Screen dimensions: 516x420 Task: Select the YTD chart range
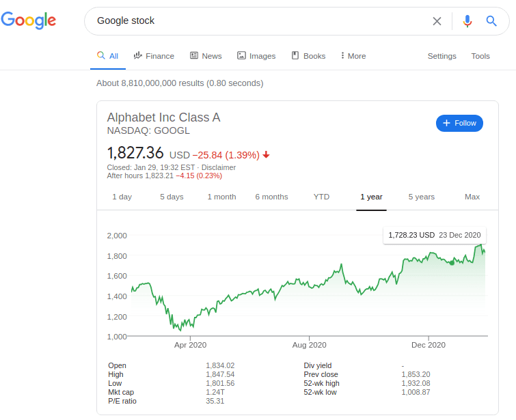[x=321, y=197]
